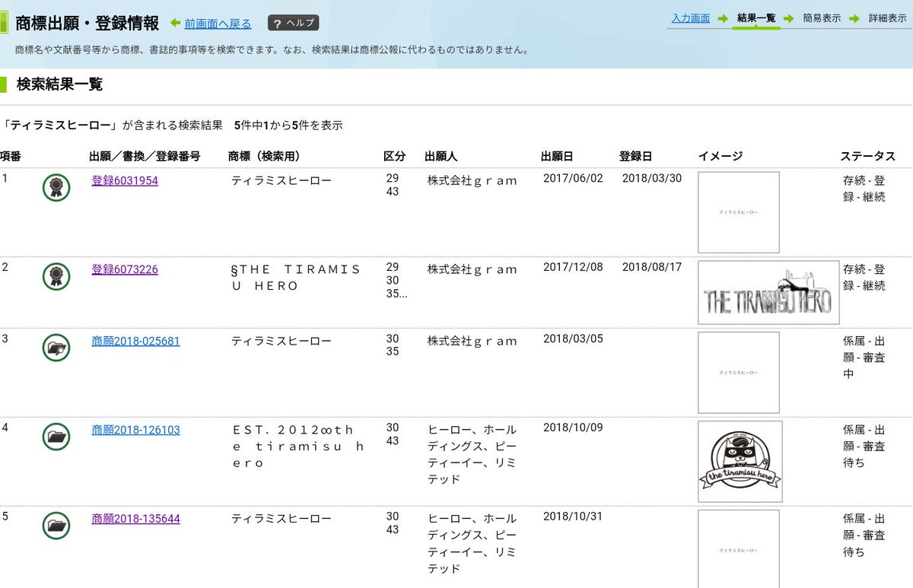Viewport: 913px width, 588px height.
Task: Switch to the 詳細表示 step
Action: (x=888, y=18)
